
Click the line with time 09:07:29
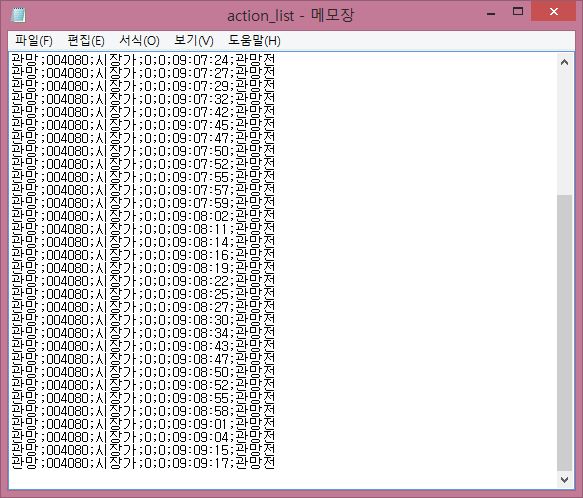[x=143, y=86]
